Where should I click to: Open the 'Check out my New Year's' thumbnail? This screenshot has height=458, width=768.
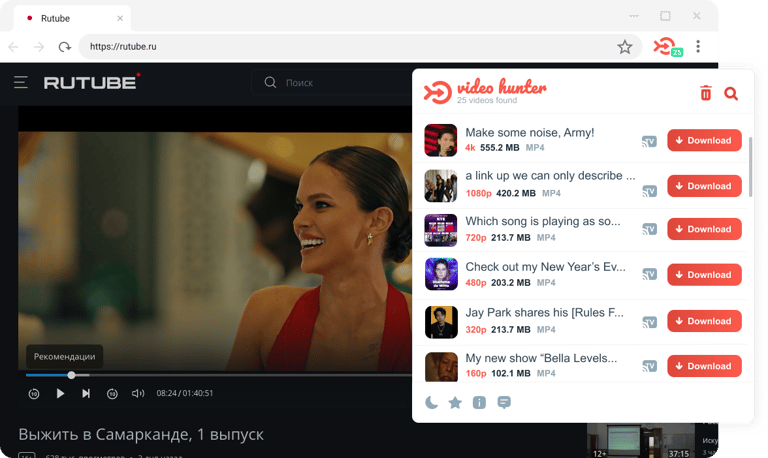tap(441, 274)
